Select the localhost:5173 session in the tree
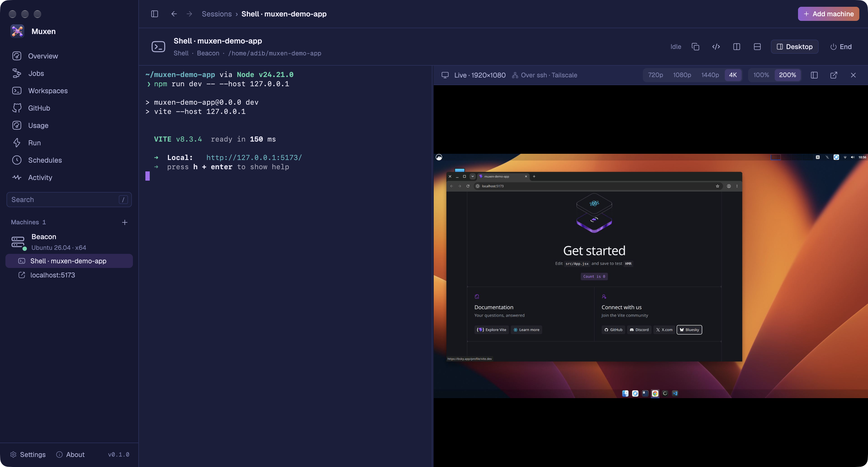 (x=69, y=275)
